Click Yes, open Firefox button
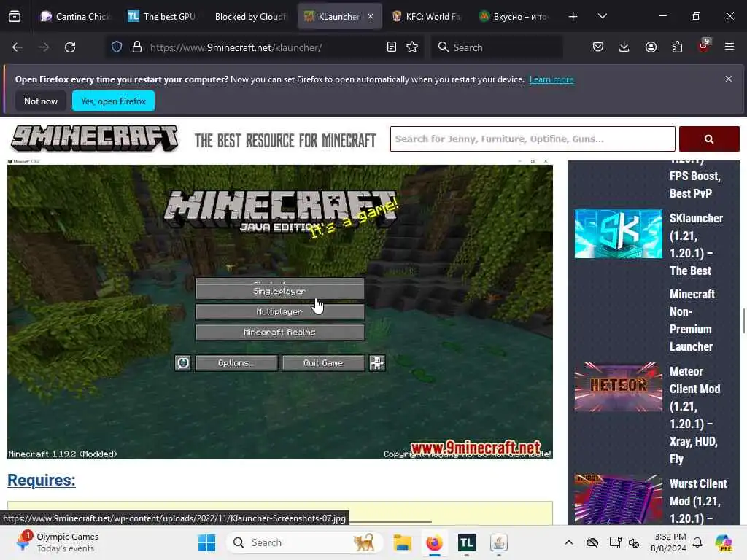Image resolution: width=747 pixels, height=560 pixels. 113,101
